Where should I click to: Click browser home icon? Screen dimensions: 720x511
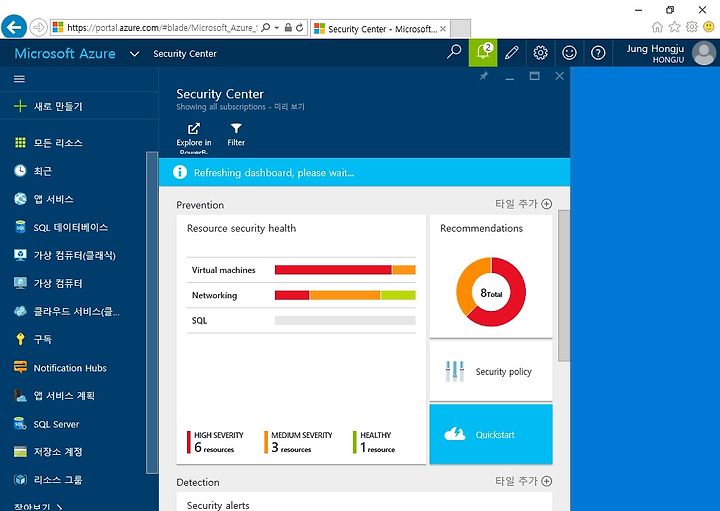pos(657,27)
